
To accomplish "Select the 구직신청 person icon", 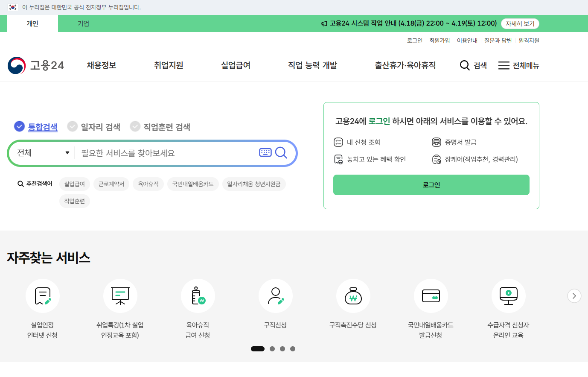I will (275, 295).
